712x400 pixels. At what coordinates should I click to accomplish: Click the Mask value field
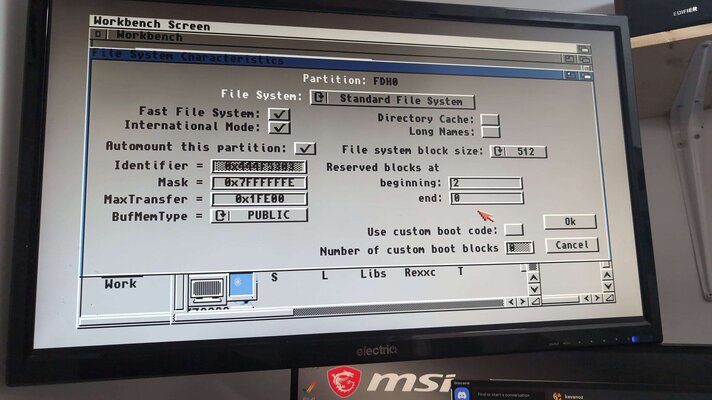259,183
